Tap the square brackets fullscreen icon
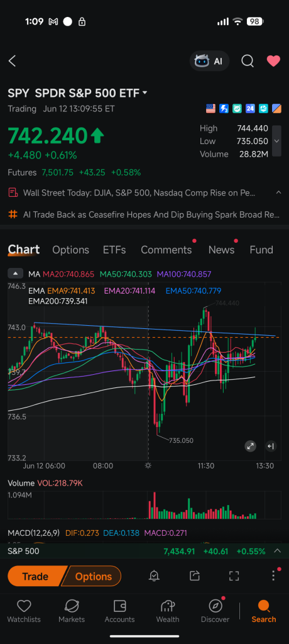289x644 pixels. click(x=234, y=576)
